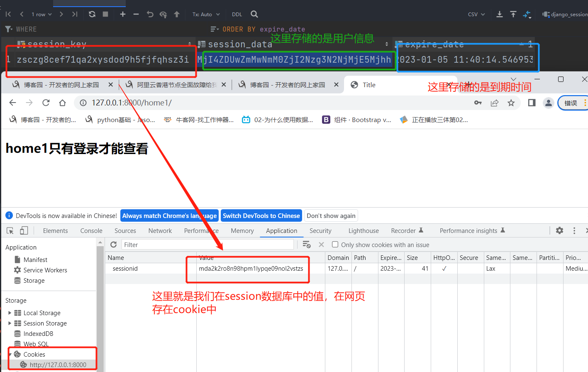Open DevTools more options menu
This screenshot has height=372, width=588.
(574, 230)
